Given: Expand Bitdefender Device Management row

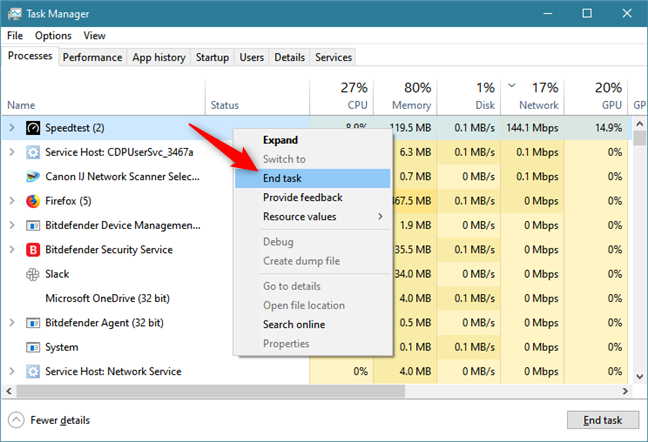Looking at the screenshot, I should pos(12,225).
